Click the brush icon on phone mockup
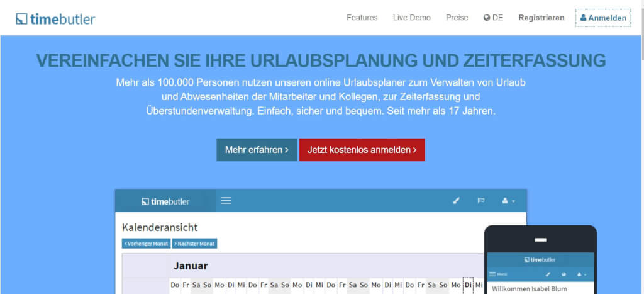This screenshot has width=644, height=294. click(548, 274)
